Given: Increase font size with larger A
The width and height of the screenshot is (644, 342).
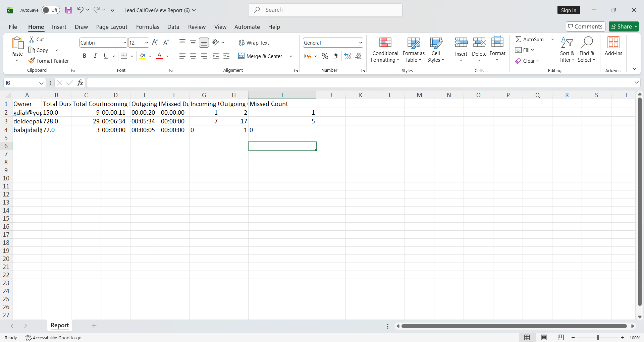Looking at the screenshot, I should (155, 43).
